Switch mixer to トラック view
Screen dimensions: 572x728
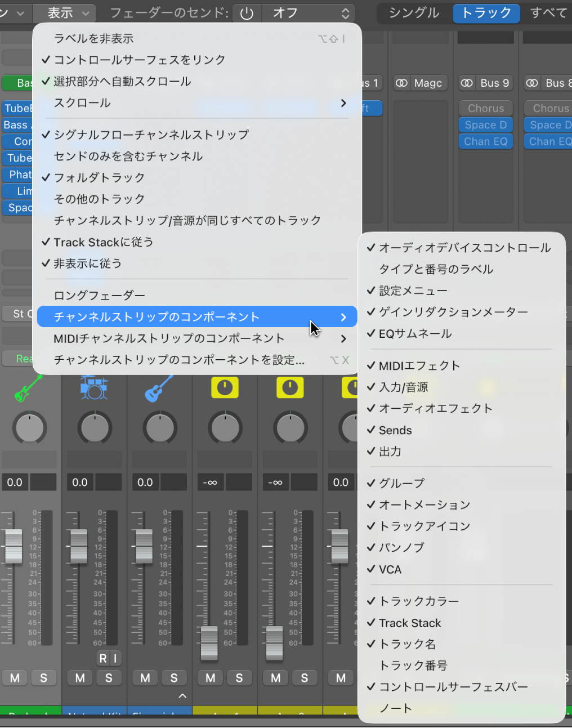tap(486, 12)
